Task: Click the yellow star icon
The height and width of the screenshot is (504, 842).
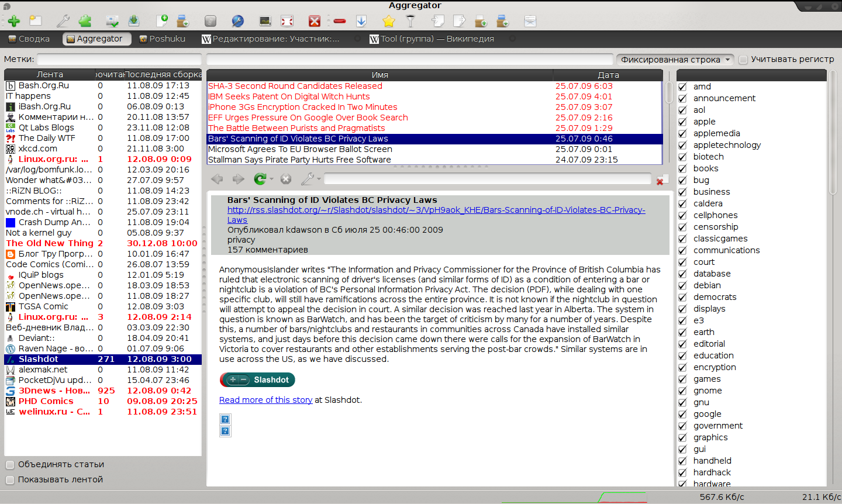Action: point(389,22)
